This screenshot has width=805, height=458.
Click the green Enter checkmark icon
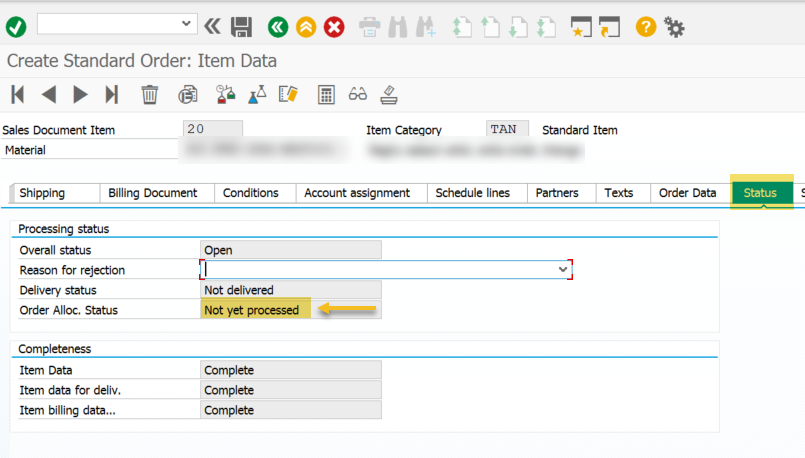(x=15, y=26)
